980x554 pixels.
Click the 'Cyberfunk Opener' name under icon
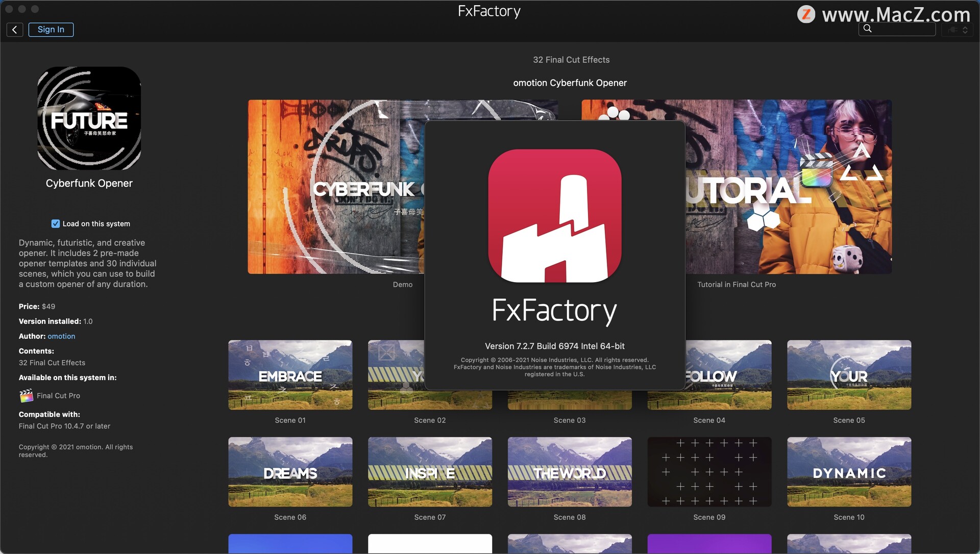click(89, 183)
